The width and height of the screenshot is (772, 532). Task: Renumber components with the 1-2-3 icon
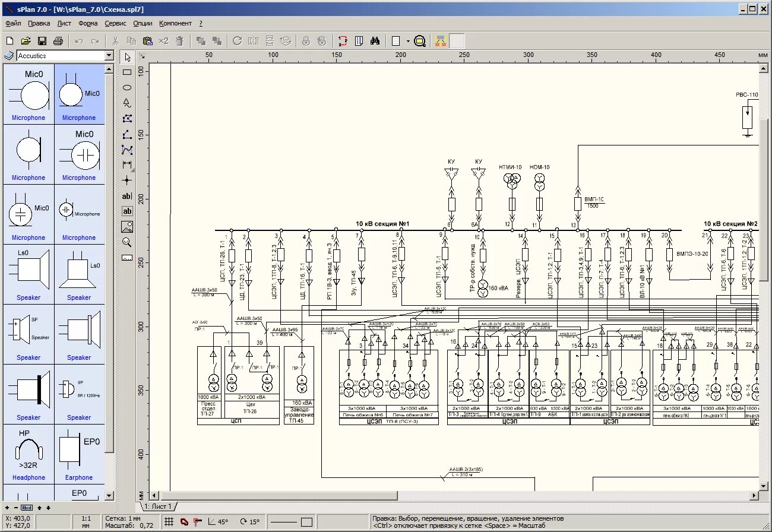click(x=343, y=41)
